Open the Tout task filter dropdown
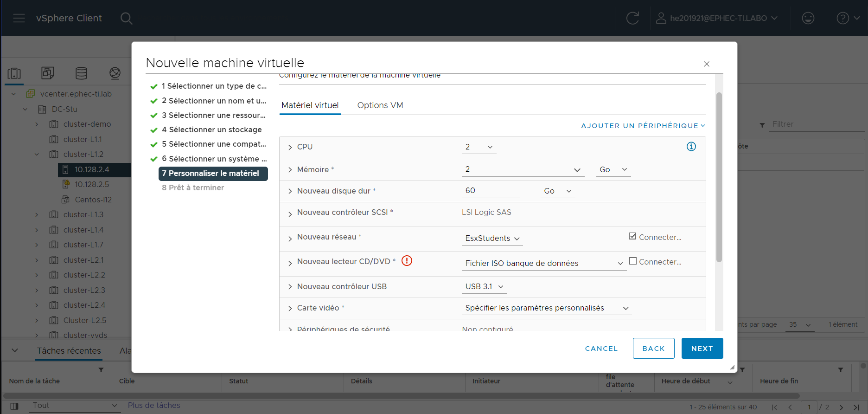The image size is (868, 414). [x=74, y=406]
